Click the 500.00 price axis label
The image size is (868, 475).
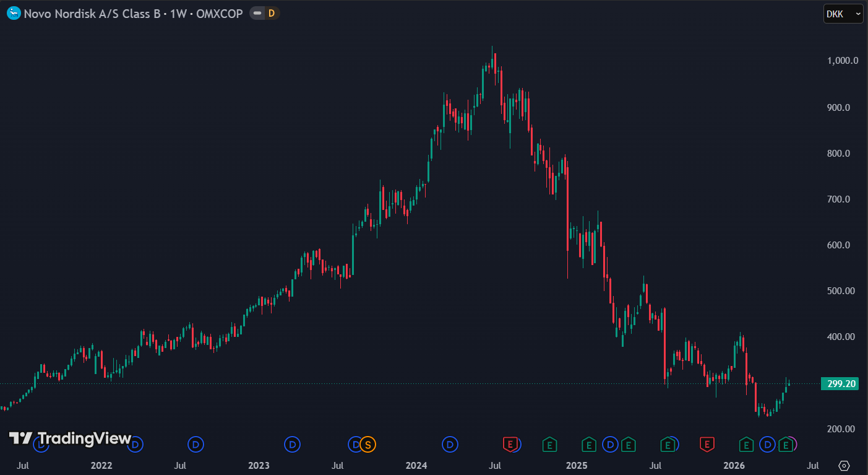[x=841, y=290]
